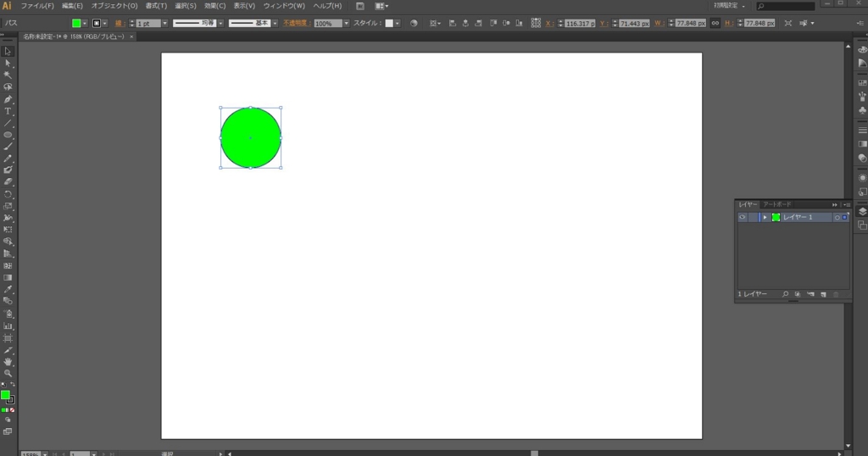Image resolution: width=868 pixels, height=456 pixels.
Task: Open fill color dropdown arrow in control bar
Action: tap(85, 23)
